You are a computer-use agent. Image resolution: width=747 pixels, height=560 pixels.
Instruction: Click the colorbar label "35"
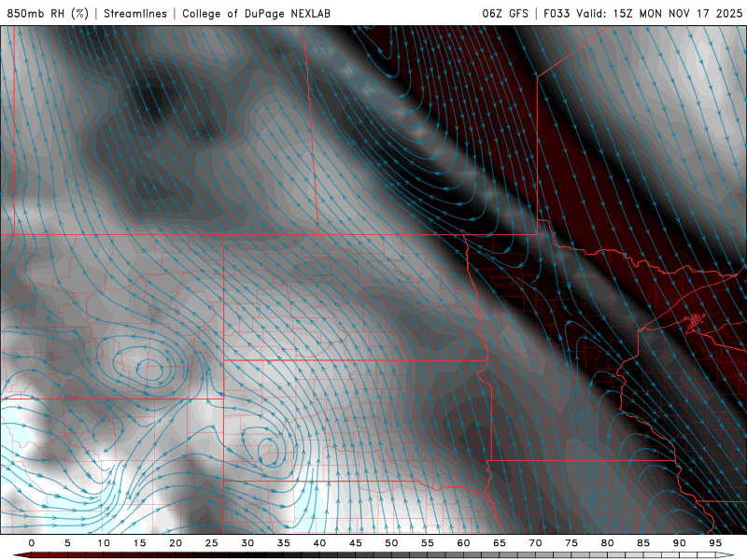[x=284, y=543]
